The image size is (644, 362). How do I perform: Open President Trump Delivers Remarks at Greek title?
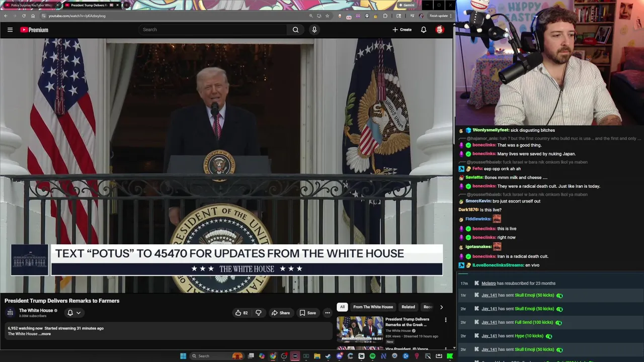(x=407, y=322)
